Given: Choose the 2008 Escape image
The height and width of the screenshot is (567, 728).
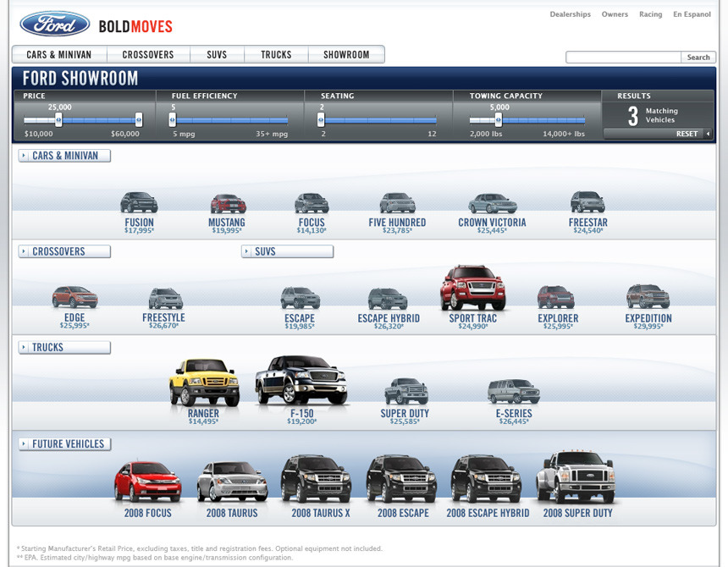Looking at the screenshot, I should pyautogui.click(x=401, y=479).
